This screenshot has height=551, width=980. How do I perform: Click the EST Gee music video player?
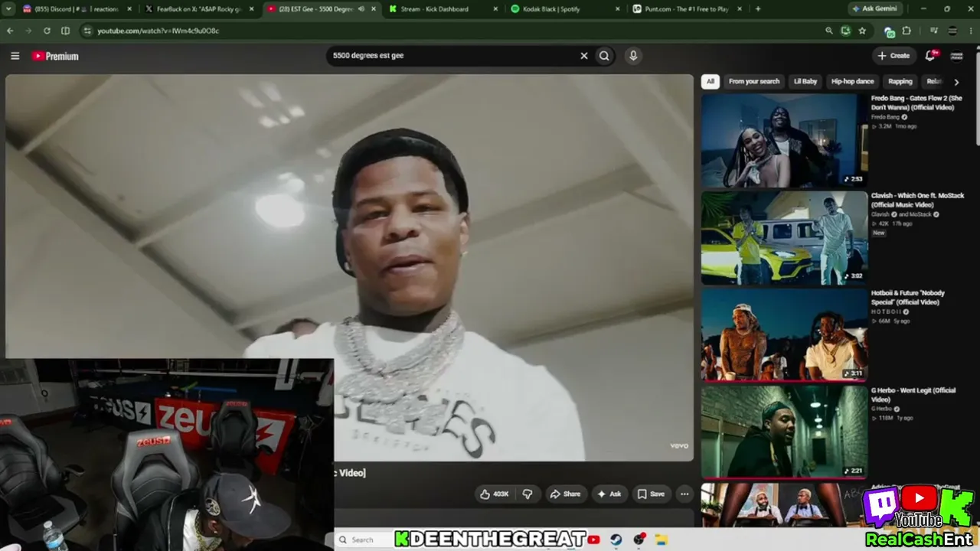coord(349,268)
